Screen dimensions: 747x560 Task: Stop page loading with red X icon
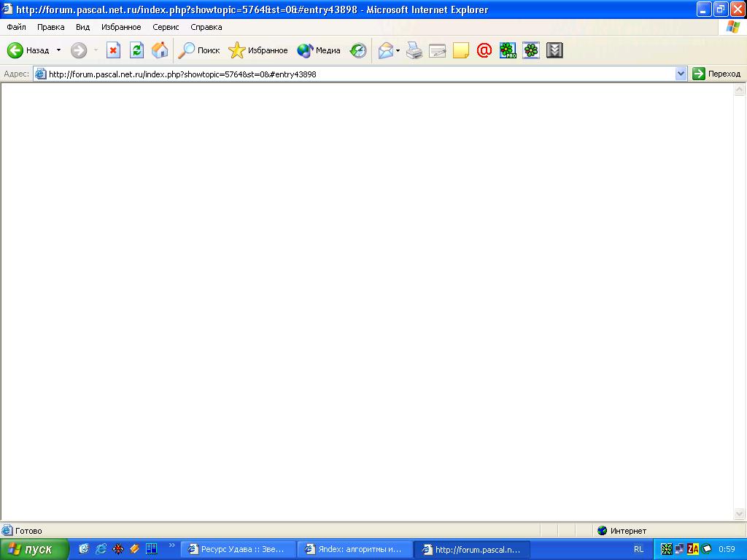113,50
